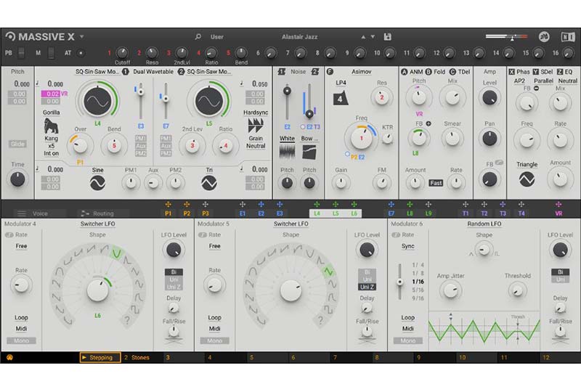Save the preset with the floppy disk icon
Image resolution: width=581 pixels, height=392 pixels.
tap(388, 37)
